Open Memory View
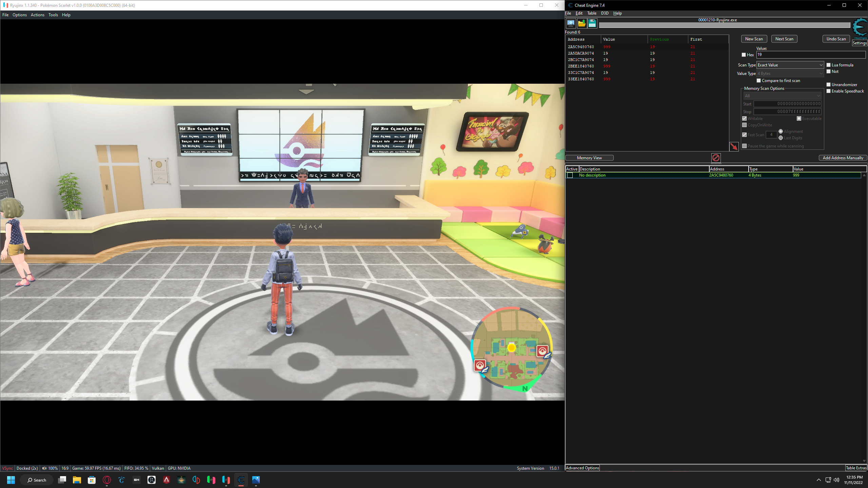The height and width of the screenshot is (488, 868). pos(589,158)
